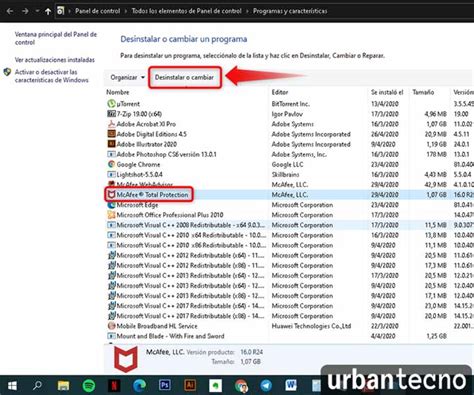Click BitTorrent Inc. publisher cell

tap(291, 104)
